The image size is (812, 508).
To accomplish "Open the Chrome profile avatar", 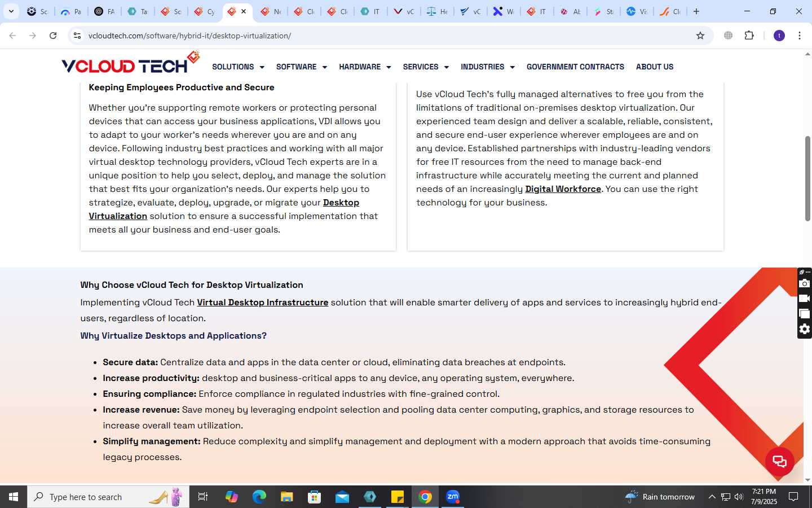I will point(779,36).
